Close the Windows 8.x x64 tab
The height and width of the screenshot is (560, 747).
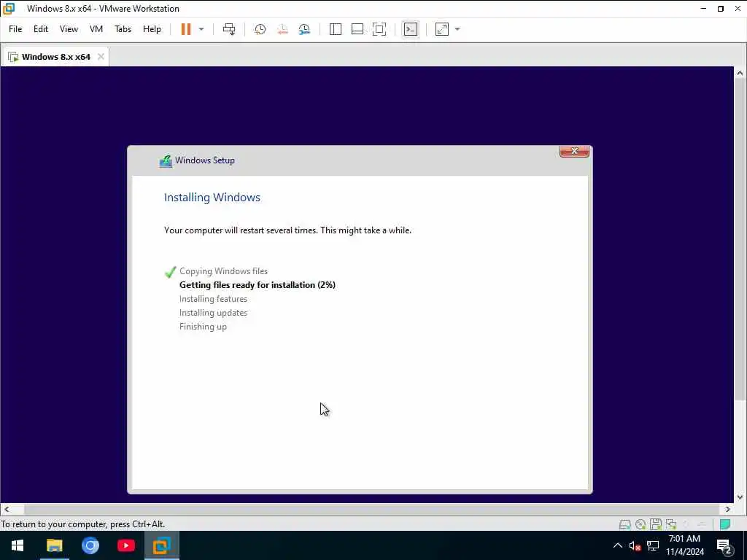[101, 57]
